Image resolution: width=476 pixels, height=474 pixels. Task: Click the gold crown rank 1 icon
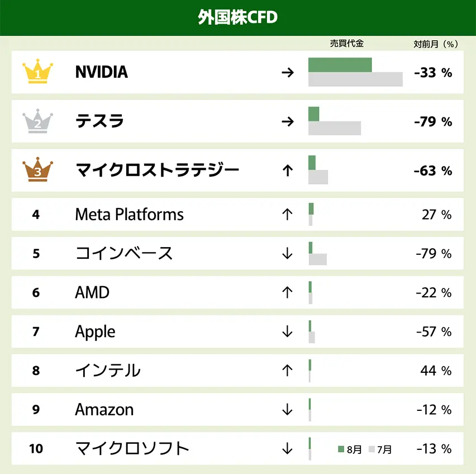click(x=37, y=72)
